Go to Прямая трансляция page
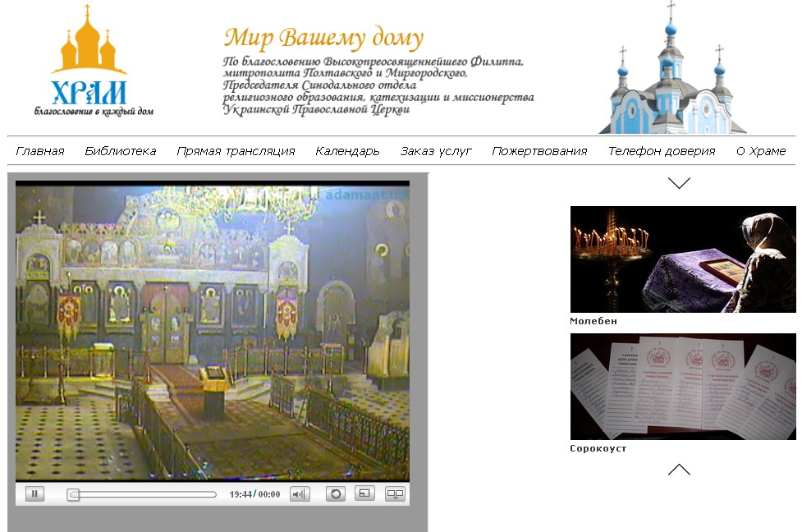The height and width of the screenshot is (532, 802). (x=236, y=151)
